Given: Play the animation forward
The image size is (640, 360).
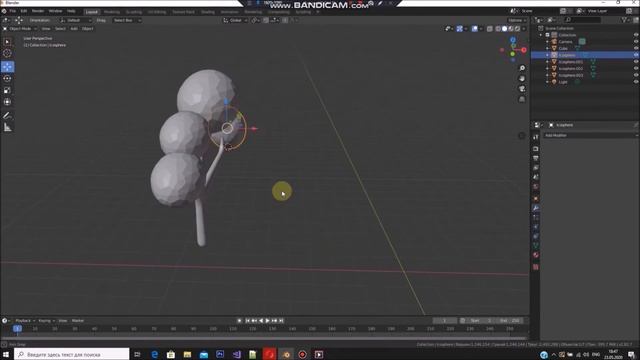Looking at the screenshot, I should point(268,321).
